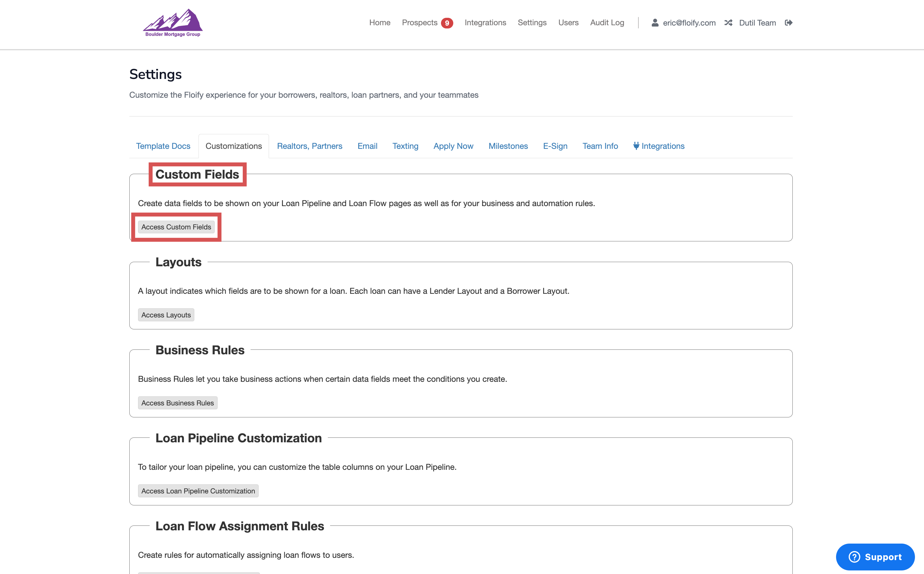Open Settings in top navigation
The height and width of the screenshot is (574, 924).
click(532, 23)
